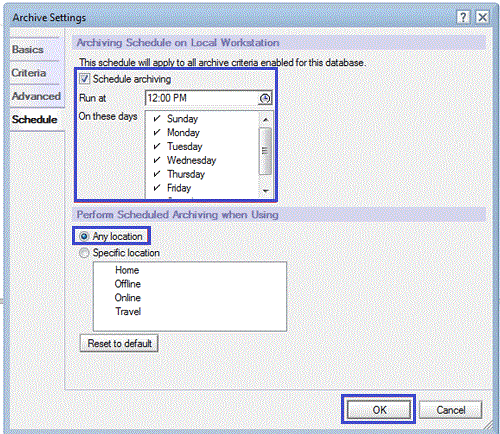The image size is (500, 434).
Task: Open the time picker clock icon
Action: (265, 98)
